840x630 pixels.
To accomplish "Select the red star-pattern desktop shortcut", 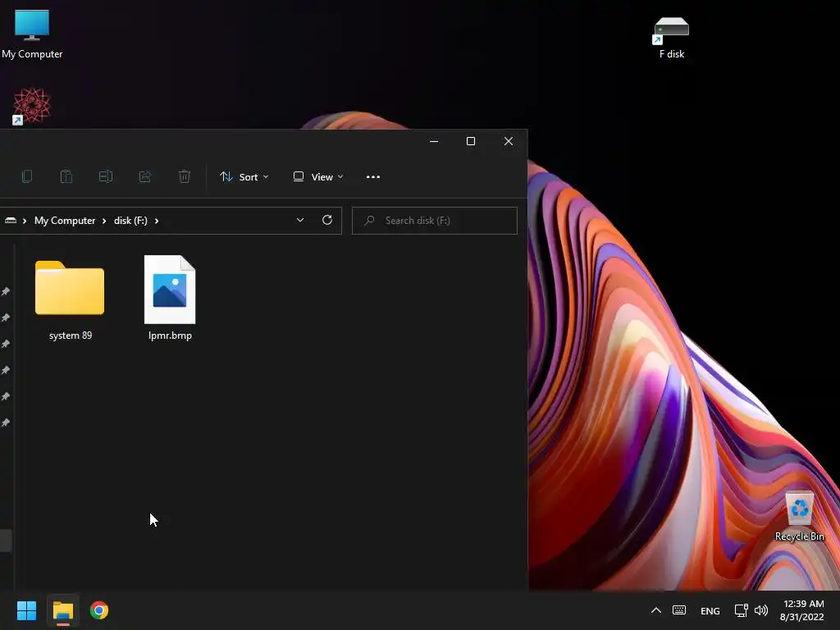I will point(32,106).
